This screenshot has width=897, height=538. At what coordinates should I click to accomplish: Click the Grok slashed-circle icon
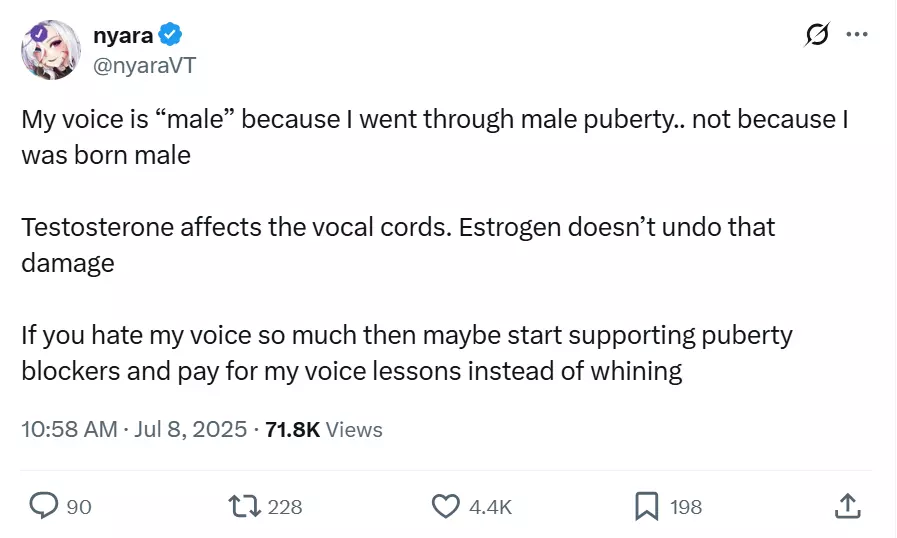tap(816, 35)
